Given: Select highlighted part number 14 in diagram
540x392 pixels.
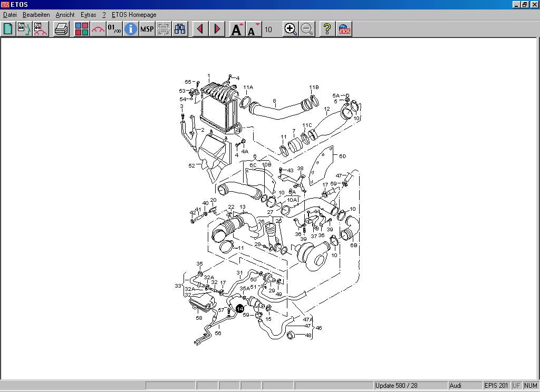Looking at the screenshot, I should pyautogui.click(x=240, y=309).
